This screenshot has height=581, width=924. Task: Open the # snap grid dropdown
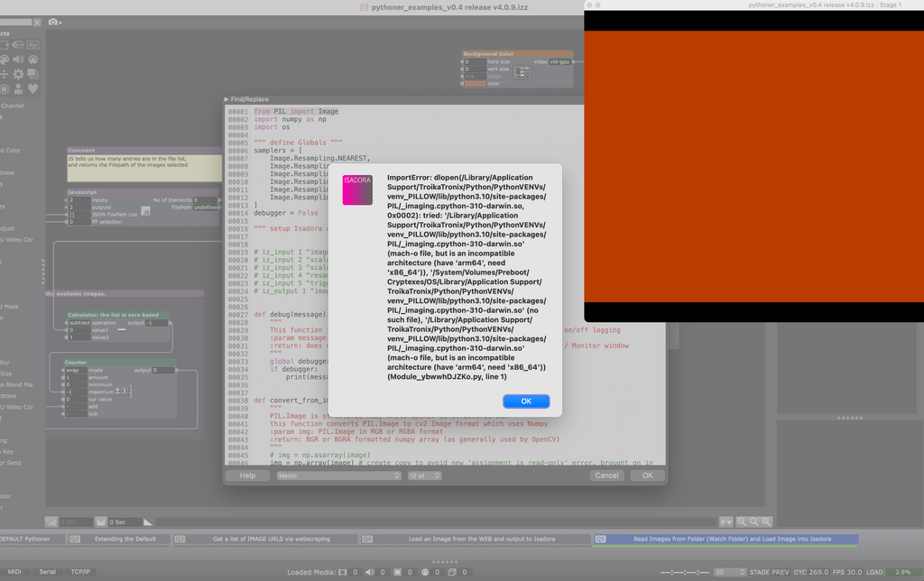click(x=726, y=522)
